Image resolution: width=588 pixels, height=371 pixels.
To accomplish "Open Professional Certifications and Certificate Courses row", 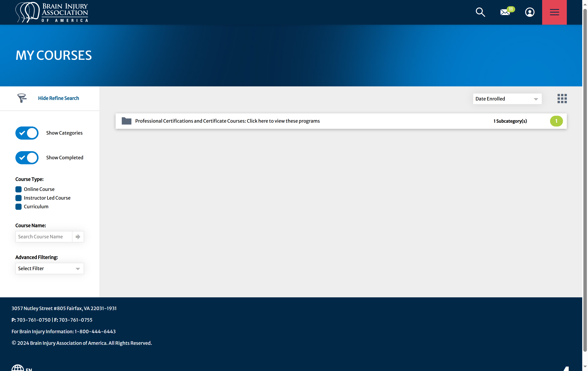I will point(341,121).
